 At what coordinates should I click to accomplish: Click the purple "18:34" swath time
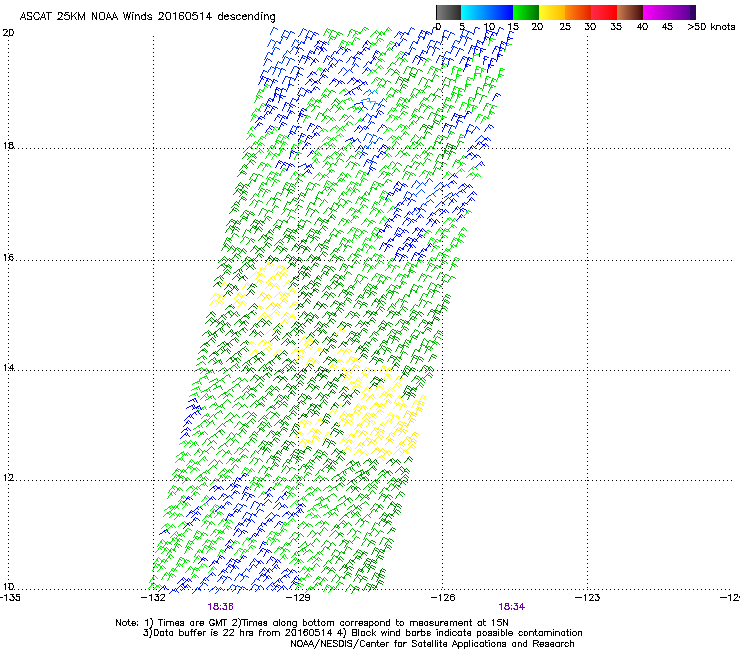(x=512, y=607)
